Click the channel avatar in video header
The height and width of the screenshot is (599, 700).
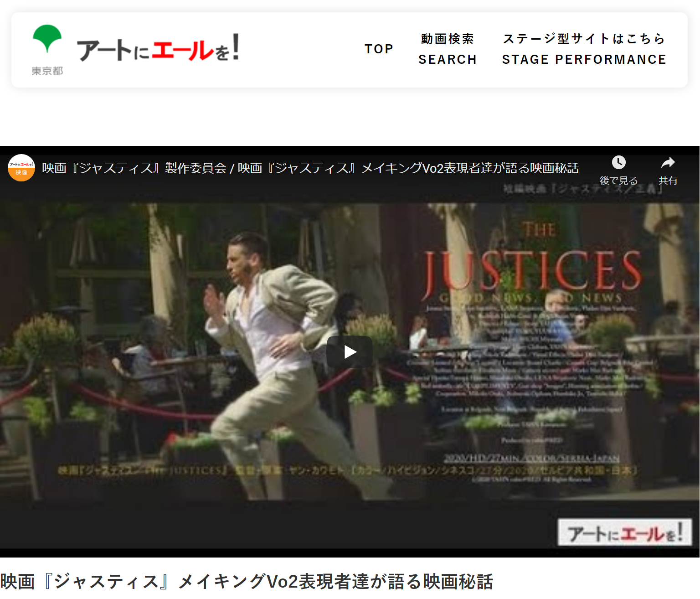click(x=21, y=168)
